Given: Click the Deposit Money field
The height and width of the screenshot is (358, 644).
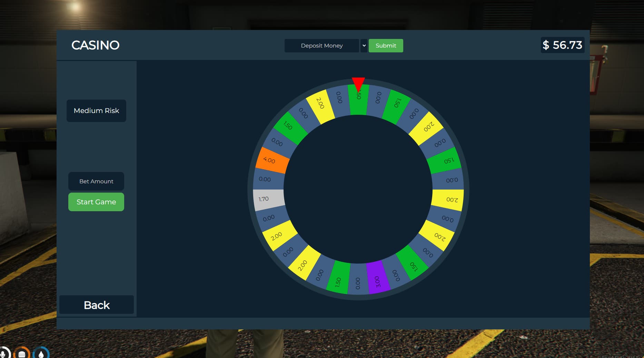Looking at the screenshot, I should click(322, 45).
